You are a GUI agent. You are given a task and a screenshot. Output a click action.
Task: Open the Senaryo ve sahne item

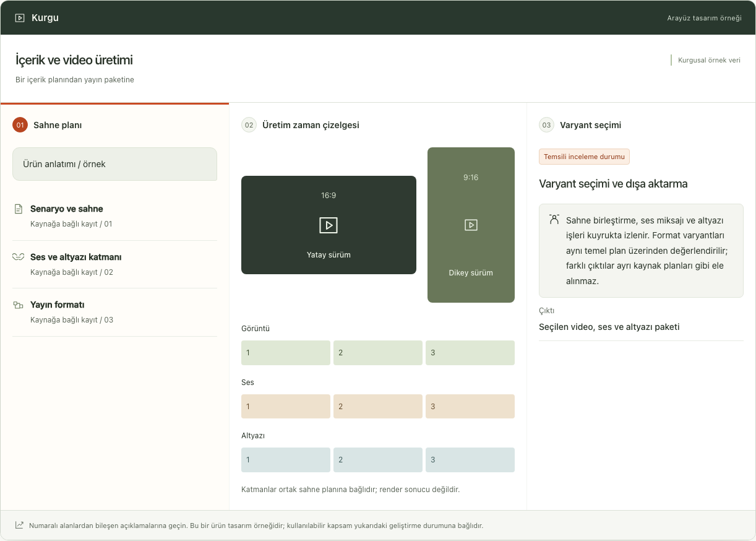tap(114, 216)
